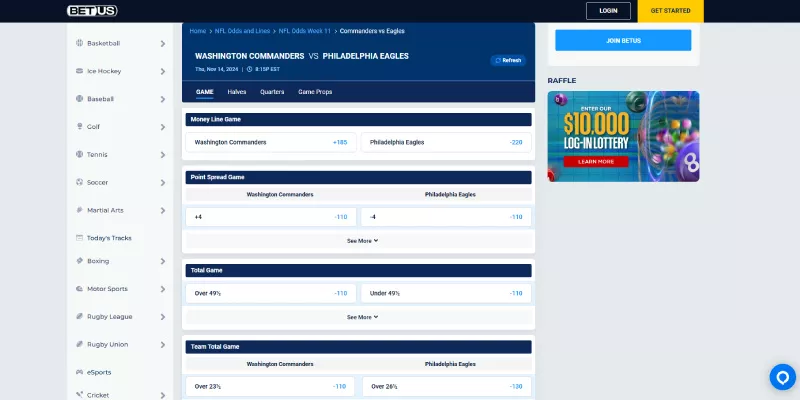Screen dimensions: 800x400
Task: Select Eagles -4 point spread
Action: point(446,217)
